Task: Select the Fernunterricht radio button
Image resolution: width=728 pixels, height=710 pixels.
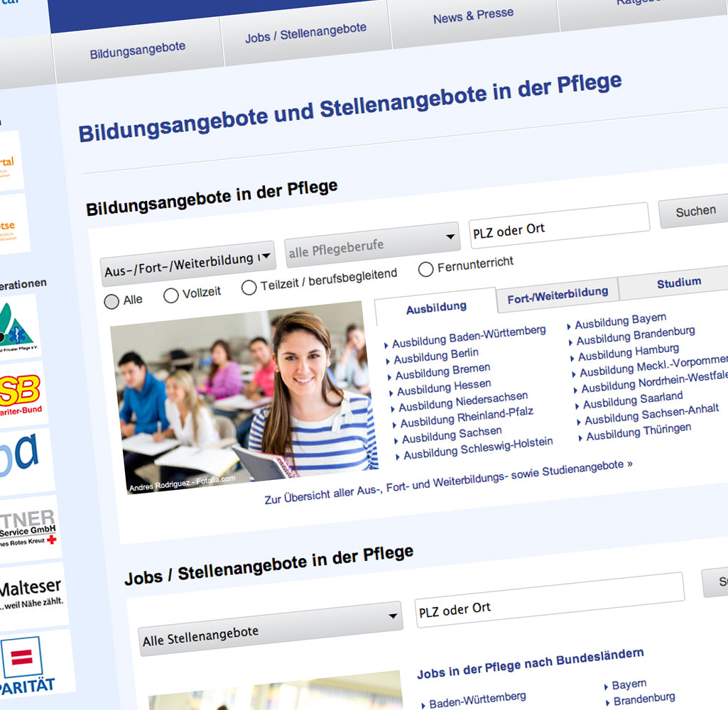Action: [x=425, y=268]
